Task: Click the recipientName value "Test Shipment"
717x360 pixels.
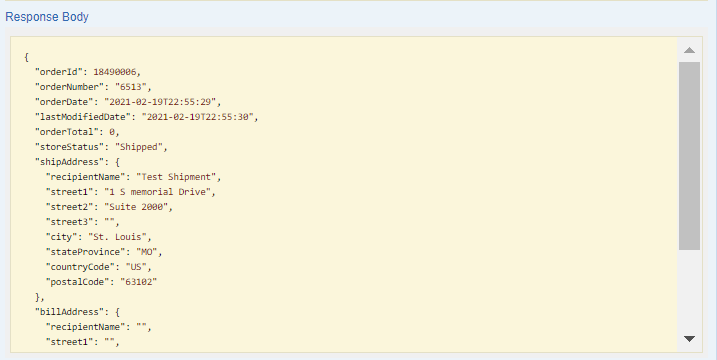Action: 176,177
